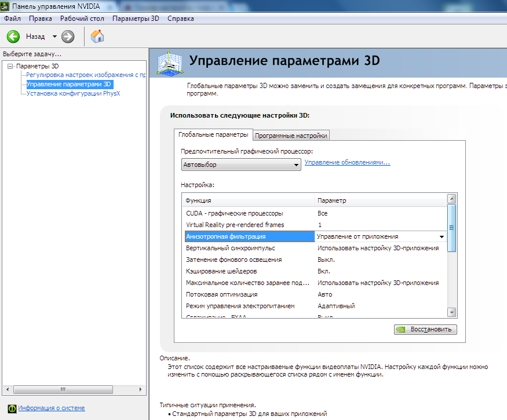The width and height of the screenshot is (507, 420).
Task: Open the Справка menu
Action: tap(180, 19)
